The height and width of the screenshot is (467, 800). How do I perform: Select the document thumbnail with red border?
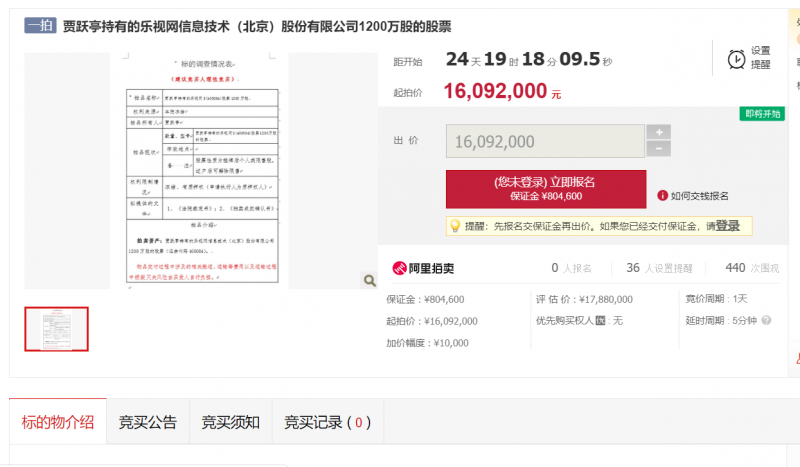click(x=56, y=329)
